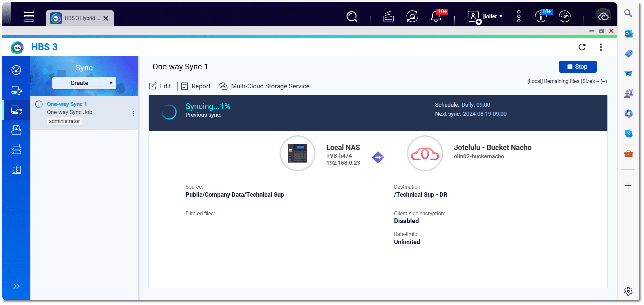The width and height of the screenshot is (644, 305).
Task: Refresh HBS 3 using the reload icon
Action: pos(582,47)
